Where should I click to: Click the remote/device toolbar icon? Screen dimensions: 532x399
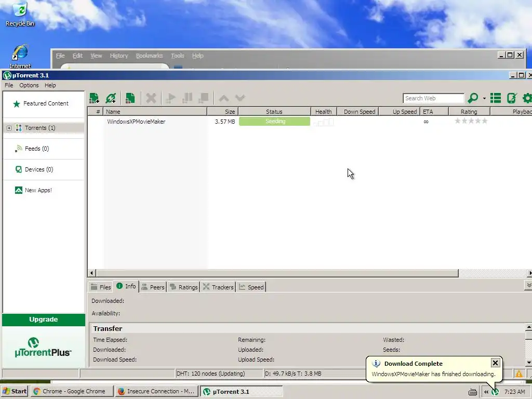(x=512, y=98)
